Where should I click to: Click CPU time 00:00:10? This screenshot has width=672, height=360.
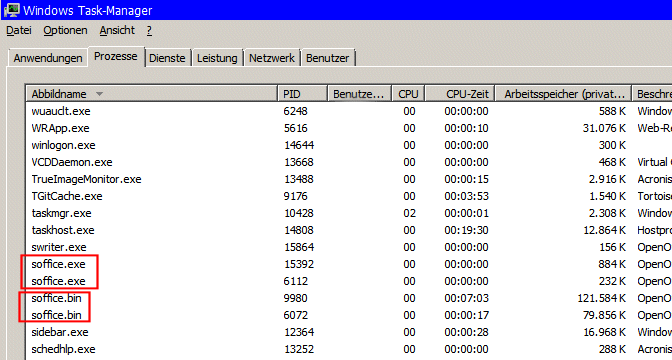pyautogui.click(x=466, y=128)
